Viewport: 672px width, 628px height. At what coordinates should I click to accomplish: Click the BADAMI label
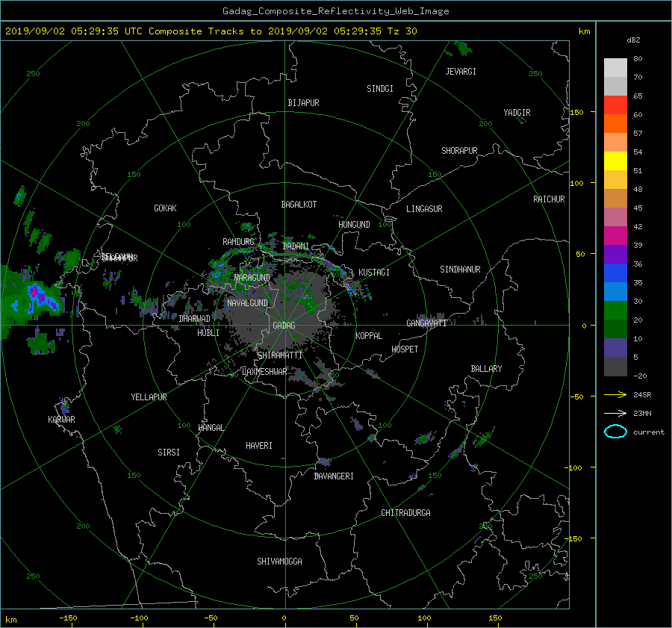click(x=296, y=246)
